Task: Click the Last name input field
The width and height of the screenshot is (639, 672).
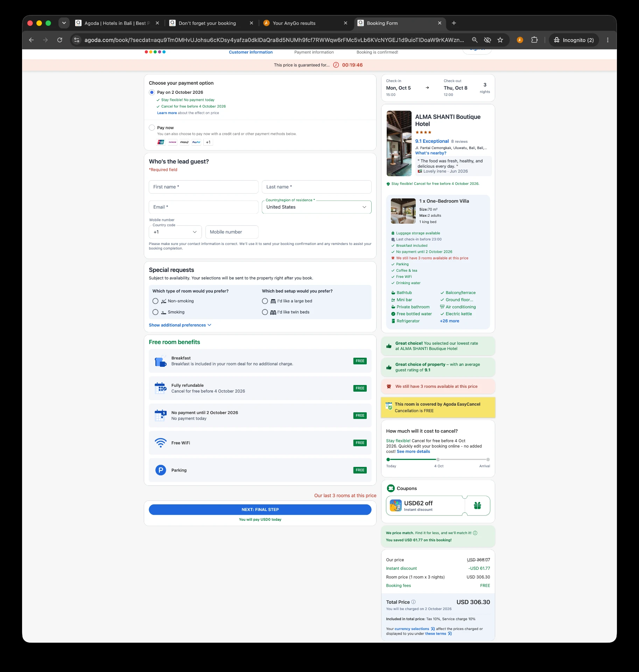Action: tap(316, 187)
